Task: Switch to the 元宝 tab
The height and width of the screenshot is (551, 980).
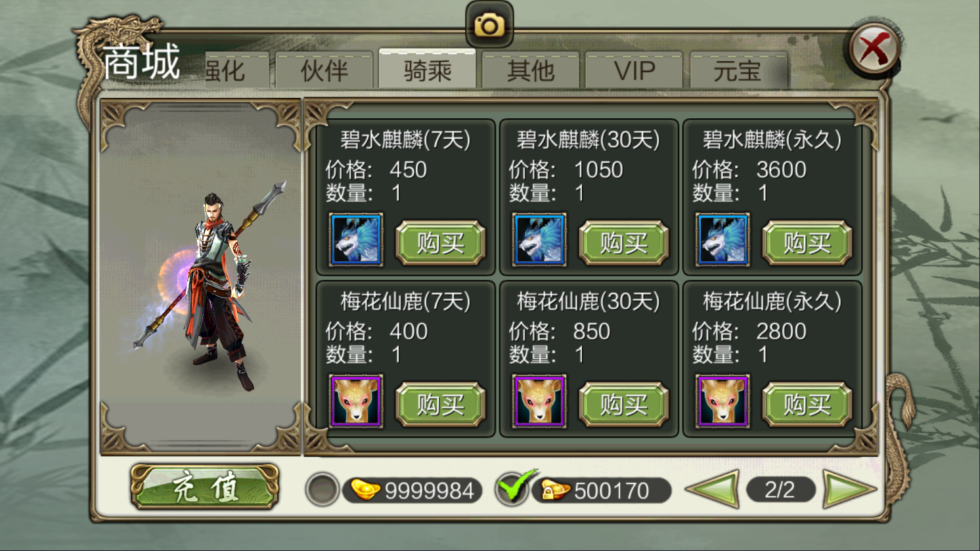Action: click(738, 70)
